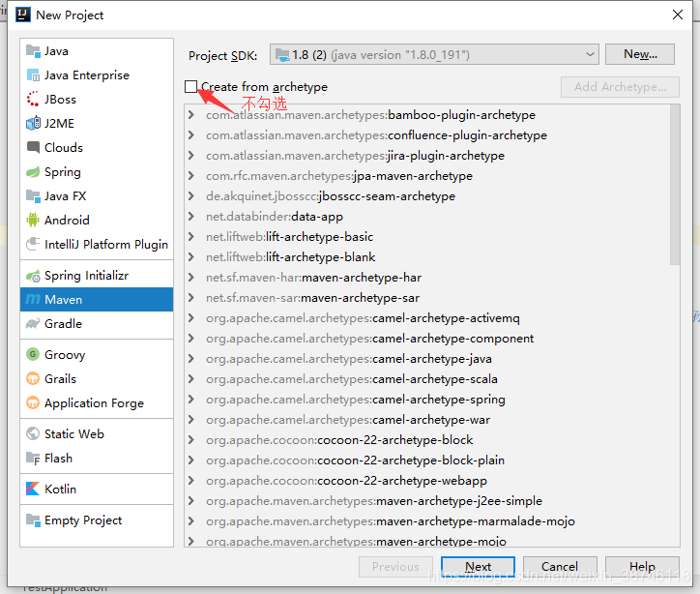Viewport: 700px width, 594px height.
Task: Click the green Groovy G icon
Action: pos(33,354)
